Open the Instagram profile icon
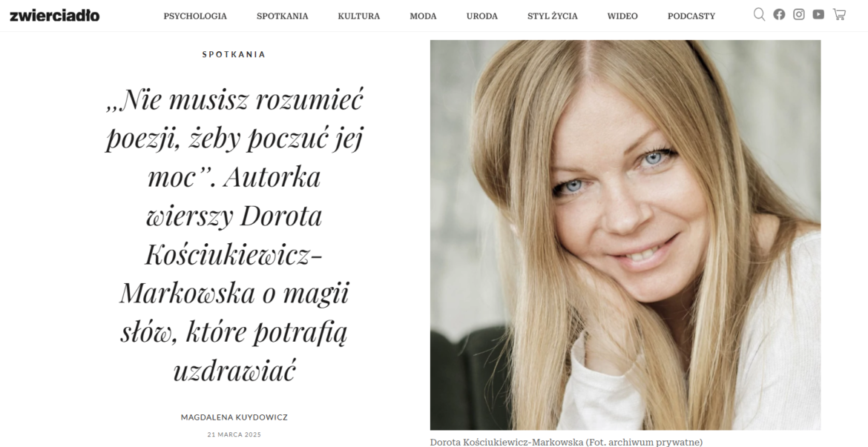Image resolution: width=868 pixels, height=447 pixels. (x=799, y=14)
